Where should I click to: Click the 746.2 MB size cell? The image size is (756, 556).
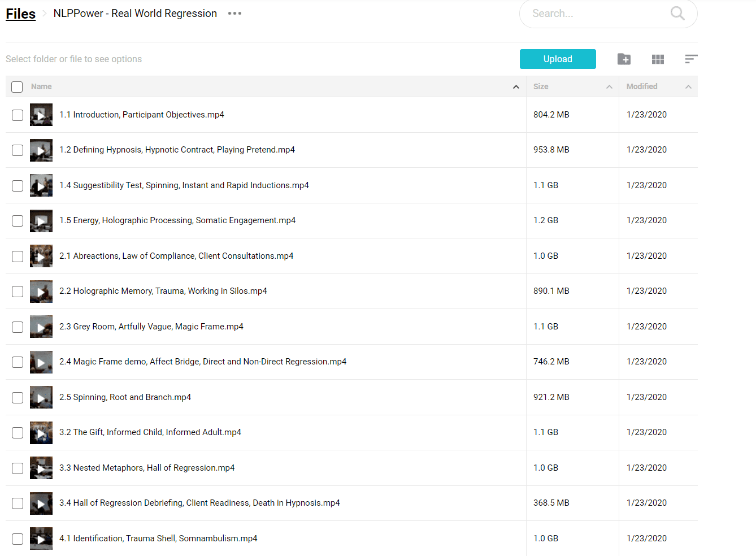(x=551, y=362)
